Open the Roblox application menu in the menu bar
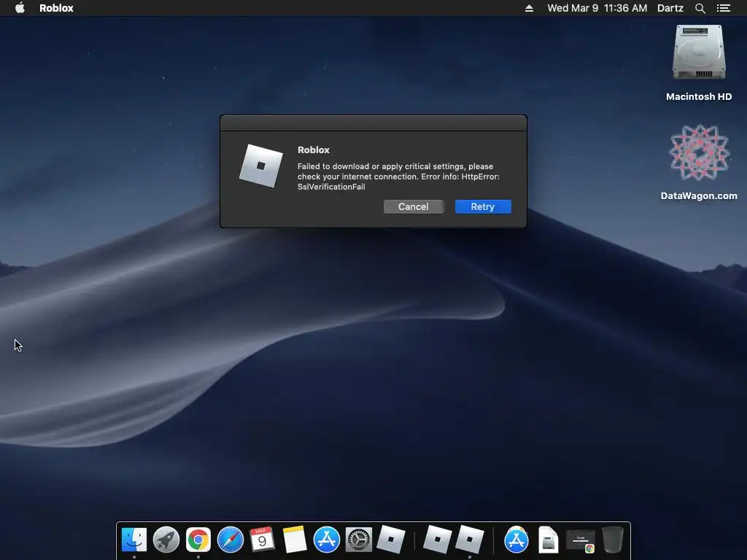 [56, 8]
